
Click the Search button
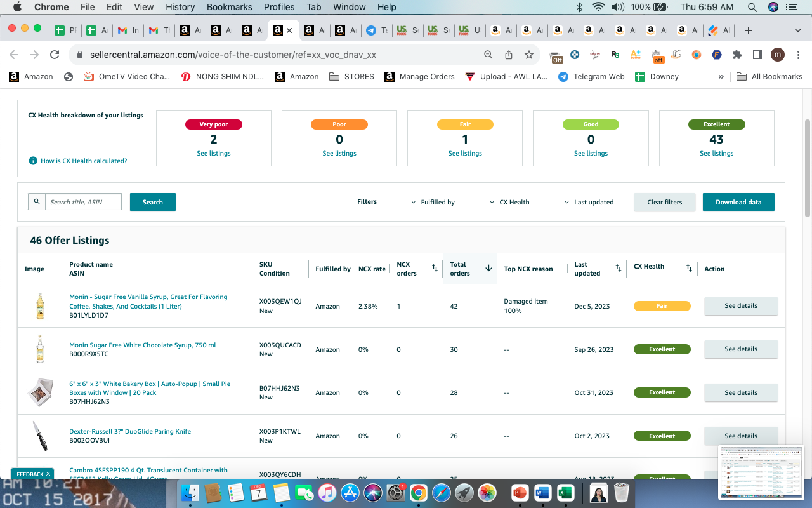point(153,202)
